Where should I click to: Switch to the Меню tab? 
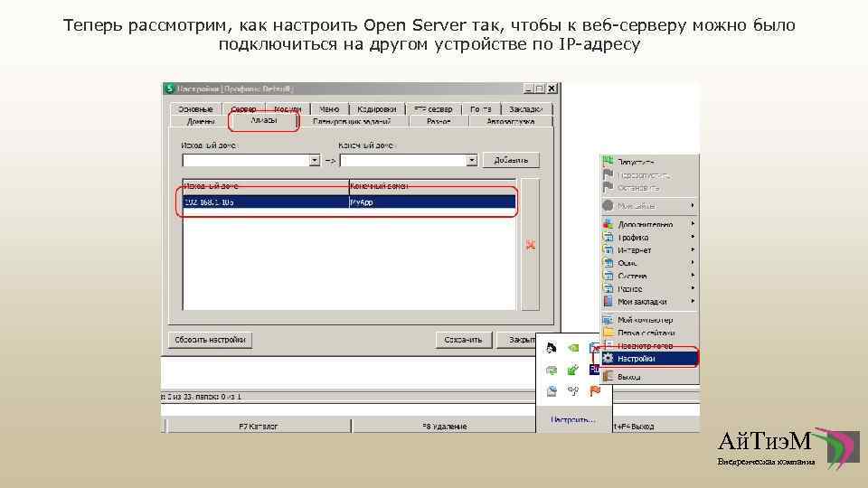click(x=329, y=109)
